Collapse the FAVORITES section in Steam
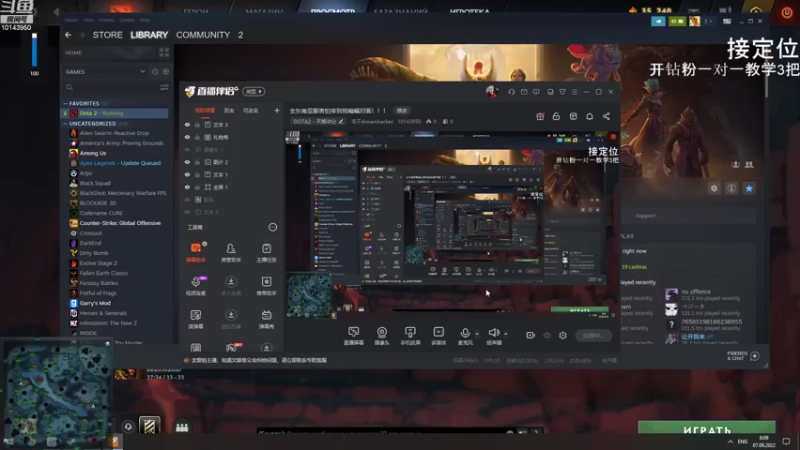Screen dimensions: 800x450 [65, 103]
